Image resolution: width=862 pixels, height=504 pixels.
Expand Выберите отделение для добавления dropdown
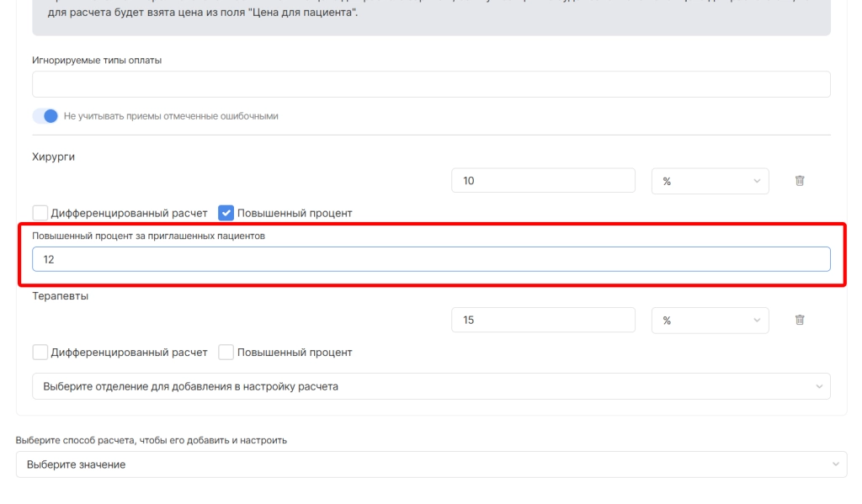431,386
